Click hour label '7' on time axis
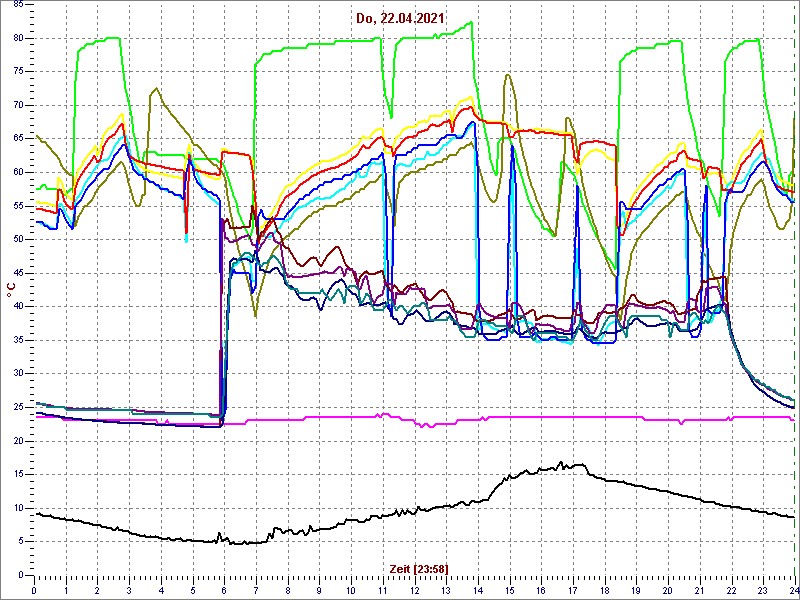The height and width of the screenshot is (600, 800). pos(256,590)
